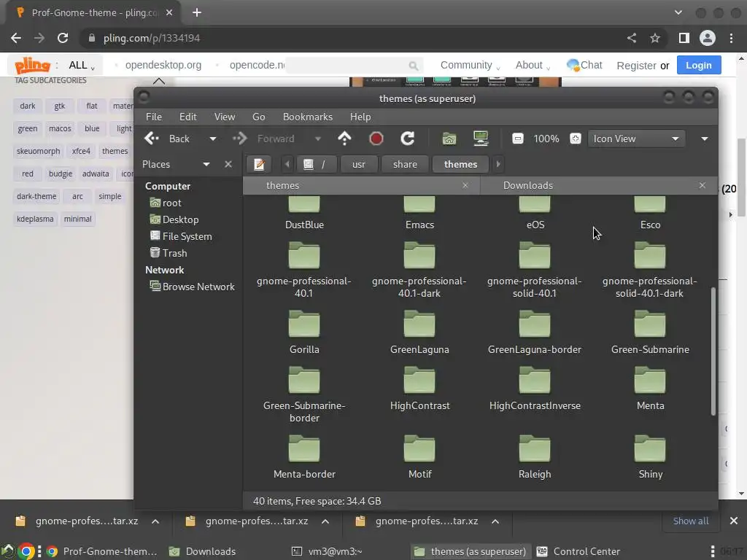Select the Menta-border folder

(304, 456)
